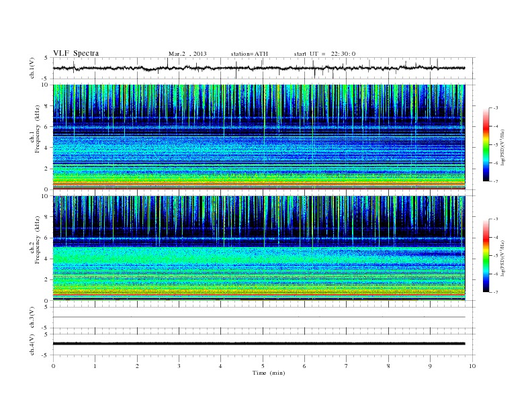Screen dimensions: 532x411
Task: Click the time axis tick label '3'
Action: coord(179,366)
